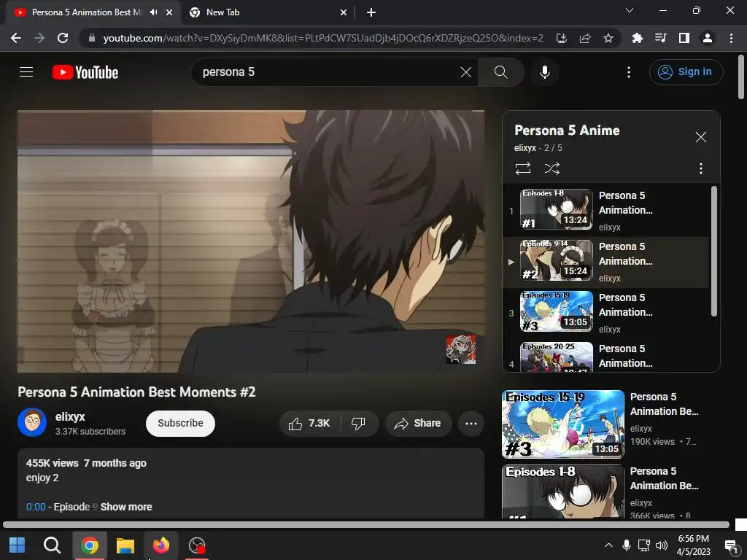The width and height of the screenshot is (747, 560).
Task: Subscribe to elixyx channel
Action: click(181, 424)
